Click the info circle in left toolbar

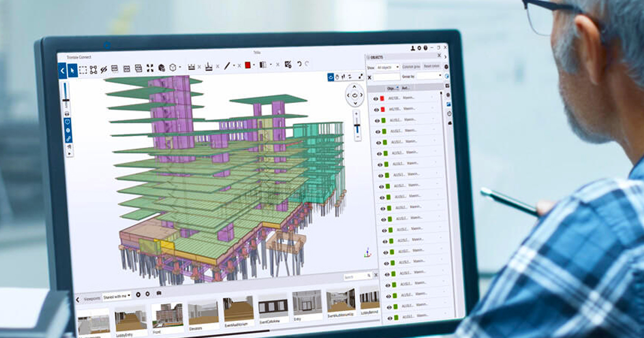tap(68, 130)
